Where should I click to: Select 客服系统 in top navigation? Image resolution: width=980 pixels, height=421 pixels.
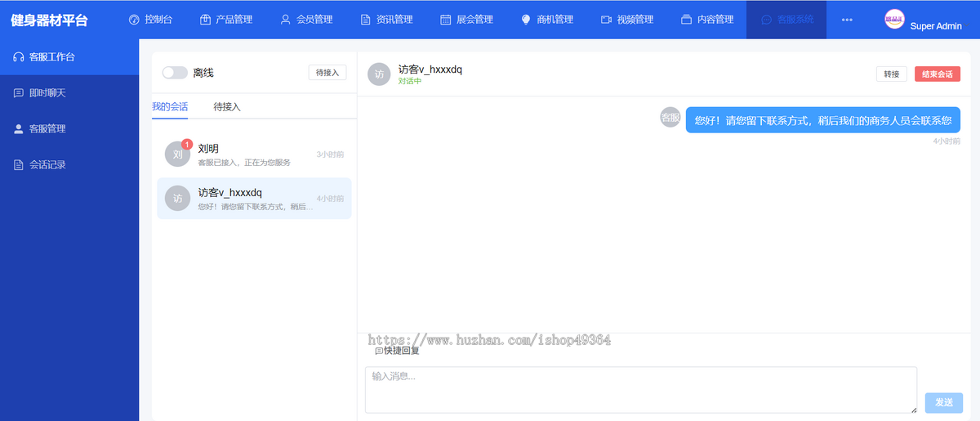point(787,20)
